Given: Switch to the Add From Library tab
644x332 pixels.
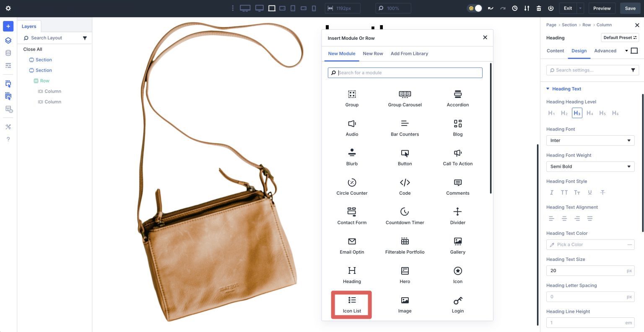Looking at the screenshot, I should tap(409, 54).
